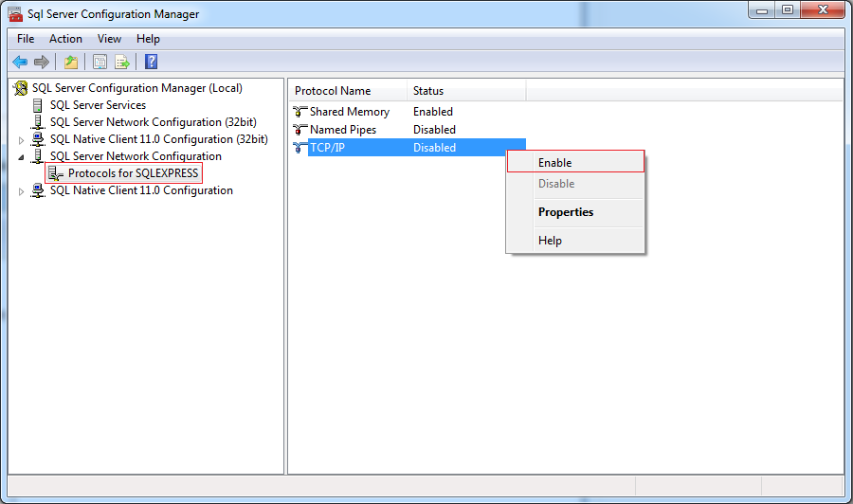
Task: Click the SQL Server Network Configuration (32bit) icon
Action: [38, 122]
